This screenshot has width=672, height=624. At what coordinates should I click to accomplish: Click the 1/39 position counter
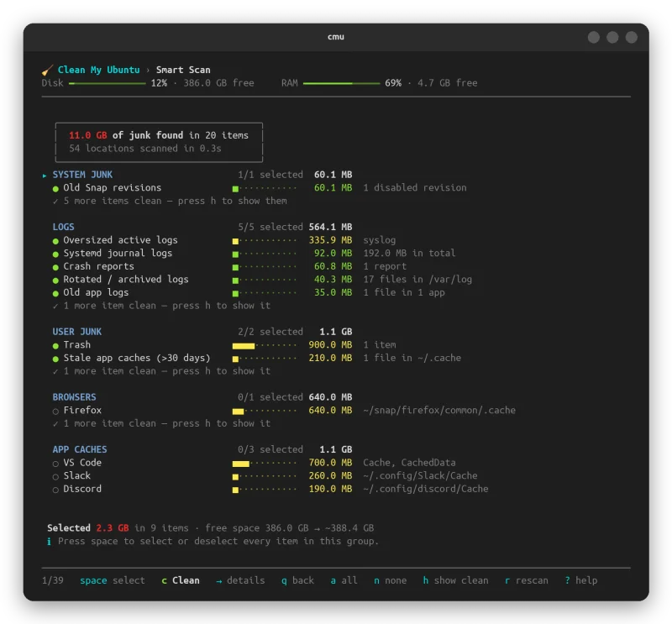53,580
